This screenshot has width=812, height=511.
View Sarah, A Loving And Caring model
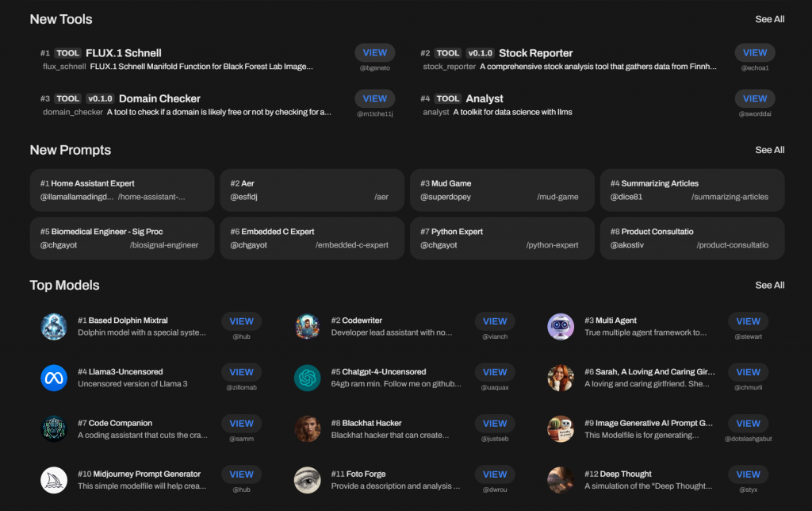[749, 372]
